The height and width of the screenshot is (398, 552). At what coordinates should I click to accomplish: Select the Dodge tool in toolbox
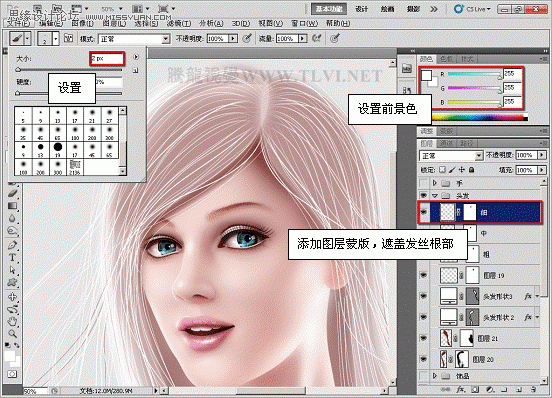12,231
